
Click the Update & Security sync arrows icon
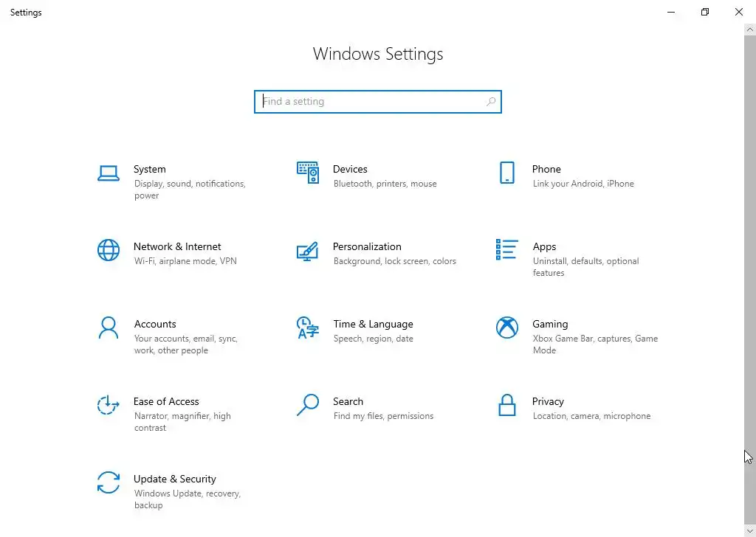(x=108, y=482)
